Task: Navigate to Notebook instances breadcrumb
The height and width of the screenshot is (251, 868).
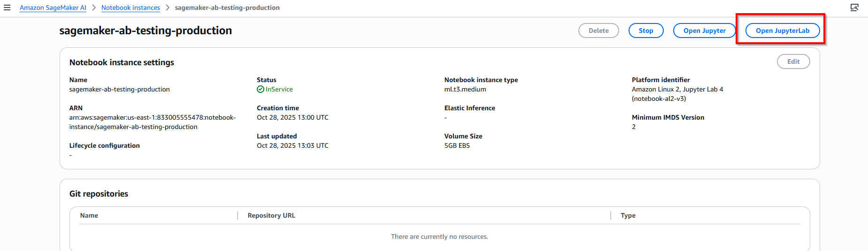Action: [131, 8]
